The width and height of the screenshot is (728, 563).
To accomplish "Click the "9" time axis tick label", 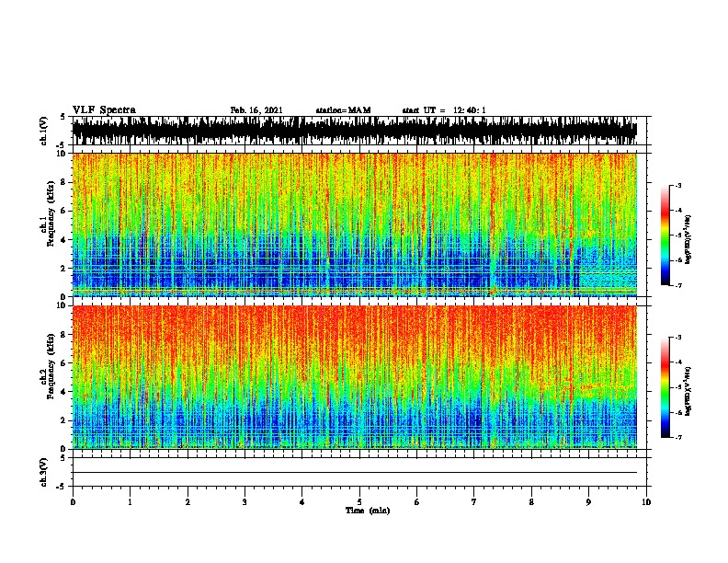I will [588, 502].
